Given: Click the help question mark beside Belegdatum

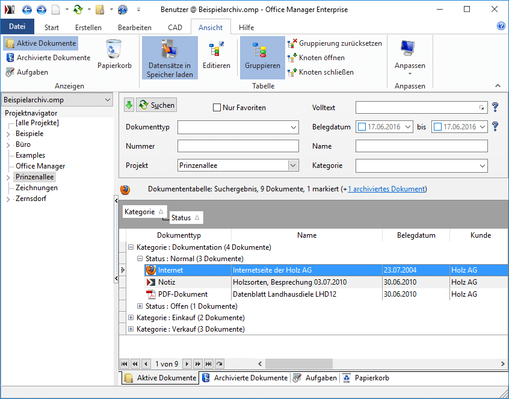Looking at the screenshot, I should [495, 126].
